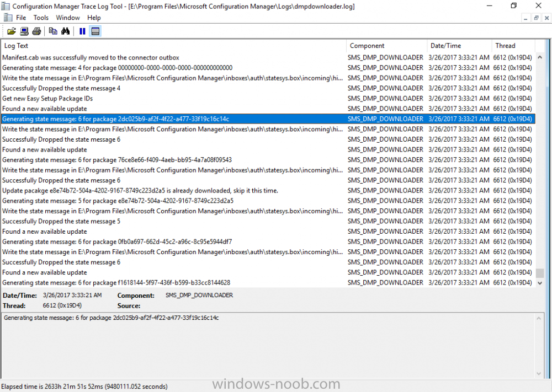Click log list scrollbar up arrow
This screenshot has width=552, height=392.
point(540,57)
